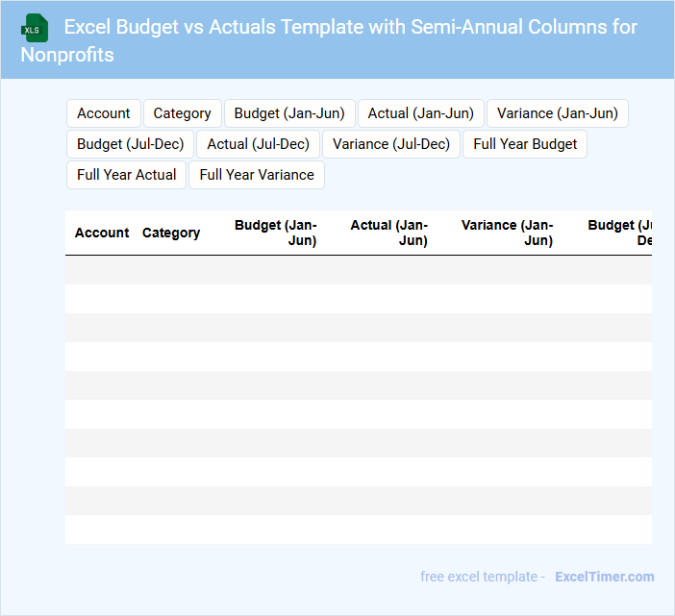Click the Full Year Variance tag
Viewport: 675px width, 616px height.
coord(257,175)
